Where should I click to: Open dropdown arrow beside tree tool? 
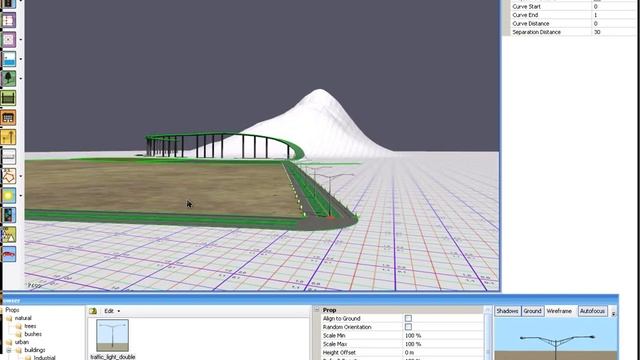pyautogui.click(x=21, y=78)
